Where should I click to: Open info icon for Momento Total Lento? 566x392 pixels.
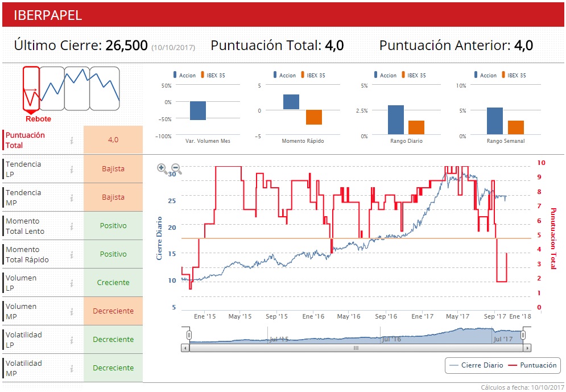pos(72,226)
